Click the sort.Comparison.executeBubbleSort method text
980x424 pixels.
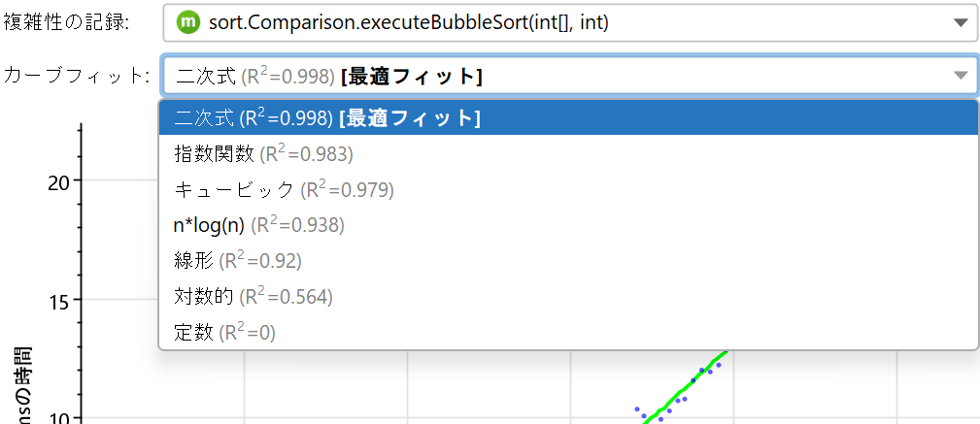[x=408, y=21]
